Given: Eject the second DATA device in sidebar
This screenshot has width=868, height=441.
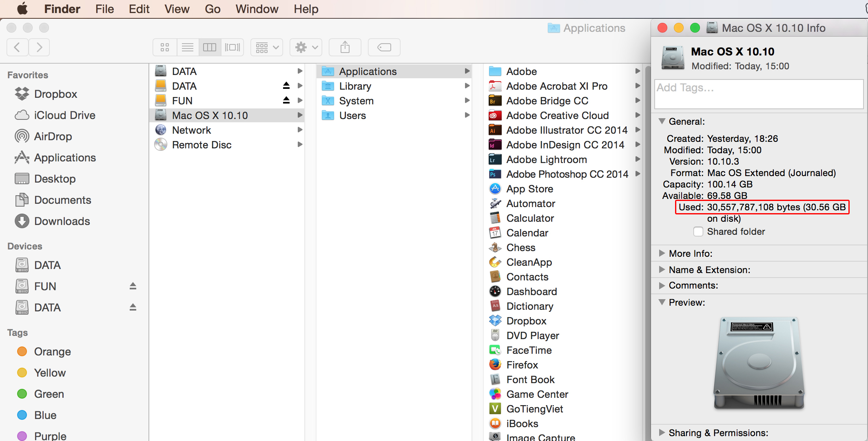Looking at the screenshot, I should click(x=133, y=307).
